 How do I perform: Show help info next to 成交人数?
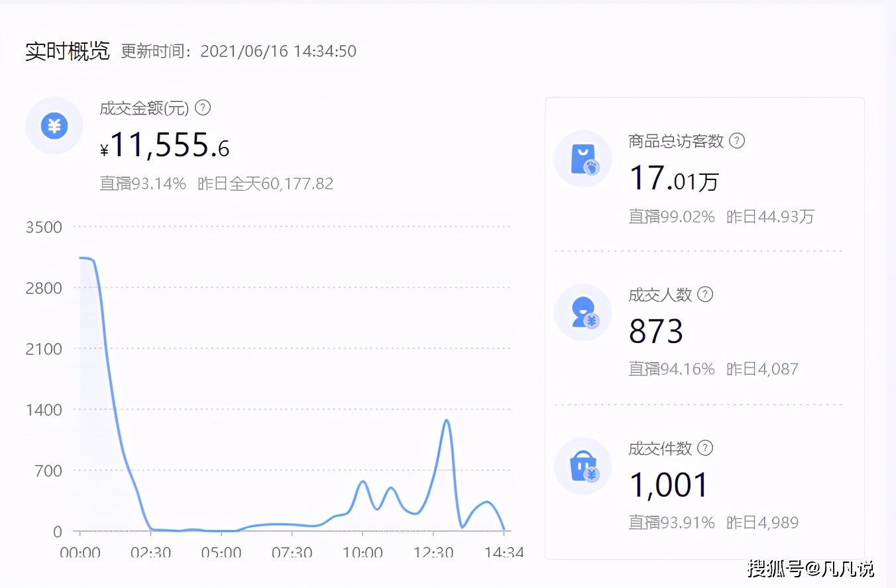click(x=705, y=295)
